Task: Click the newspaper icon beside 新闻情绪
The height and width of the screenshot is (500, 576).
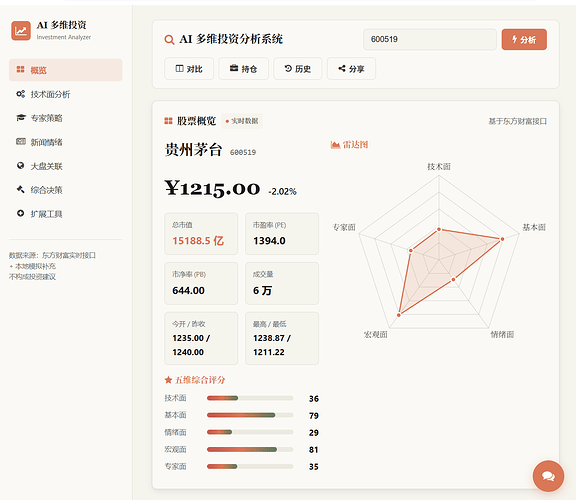Action: point(21,141)
